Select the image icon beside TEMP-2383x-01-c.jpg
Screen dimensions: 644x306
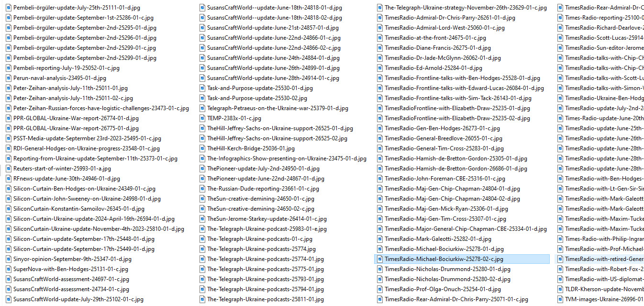coord(202,118)
